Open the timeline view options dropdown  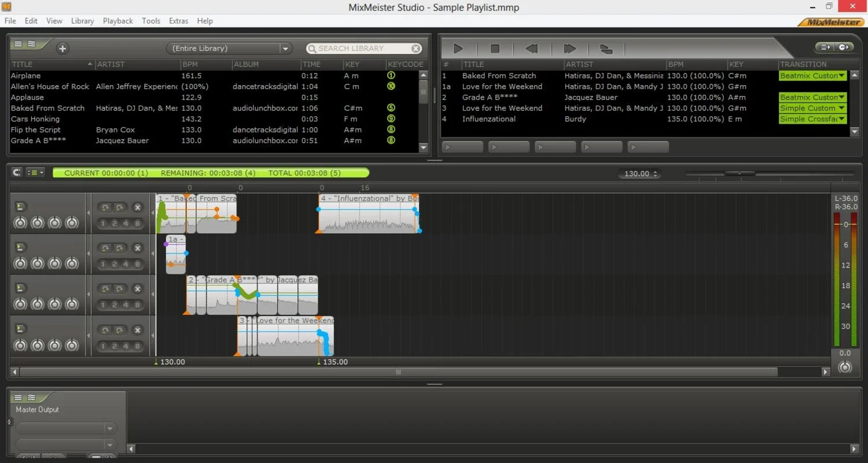(35, 172)
